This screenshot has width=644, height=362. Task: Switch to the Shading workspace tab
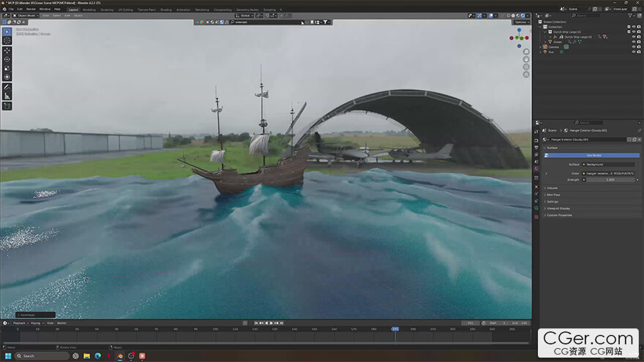click(166, 10)
